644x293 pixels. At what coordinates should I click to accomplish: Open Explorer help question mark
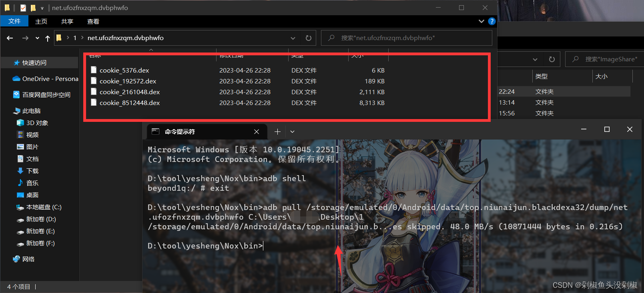pyautogui.click(x=492, y=21)
